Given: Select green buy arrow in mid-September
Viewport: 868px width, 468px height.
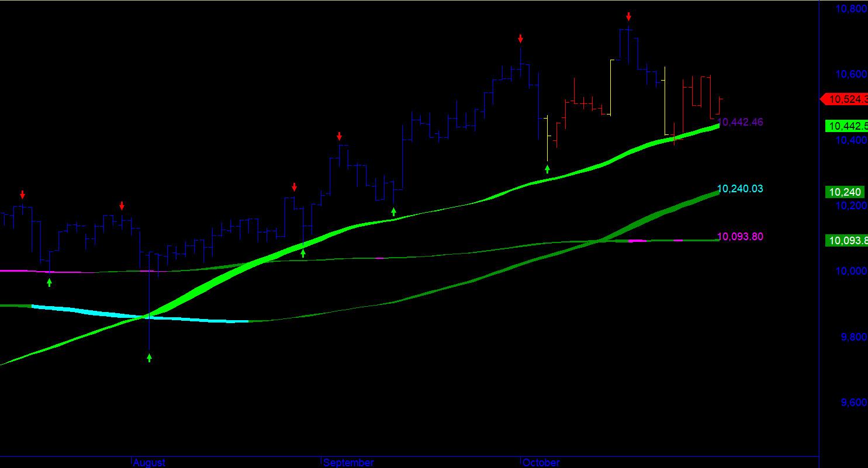Looking at the screenshot, I should click(393, 212).
